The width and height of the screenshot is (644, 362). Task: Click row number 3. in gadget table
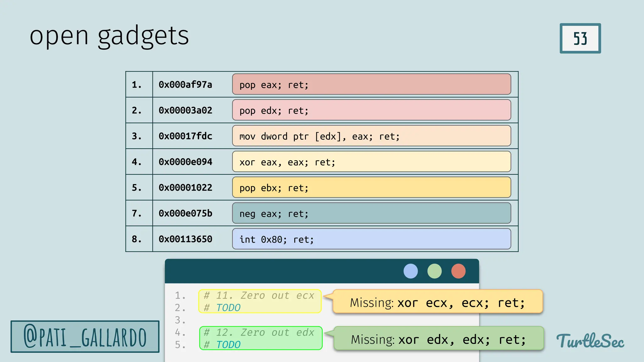pos(137,136)
